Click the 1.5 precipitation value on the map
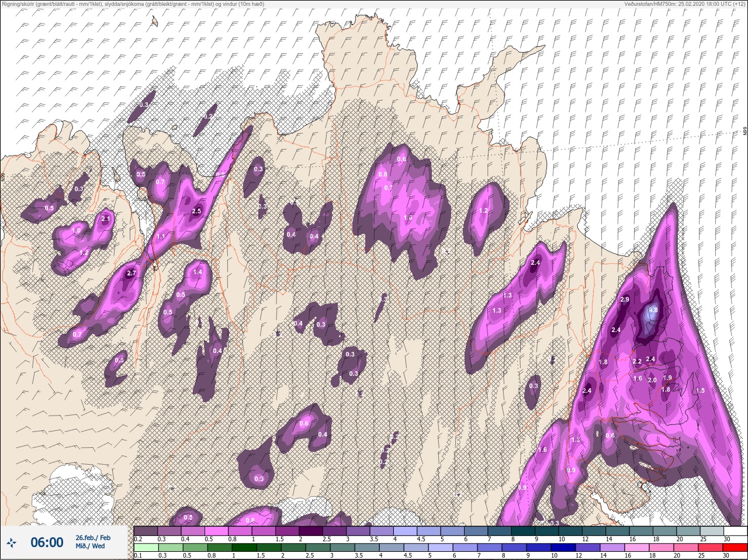Viewport: 748px width, 560px height. click(x=701, y=390)
